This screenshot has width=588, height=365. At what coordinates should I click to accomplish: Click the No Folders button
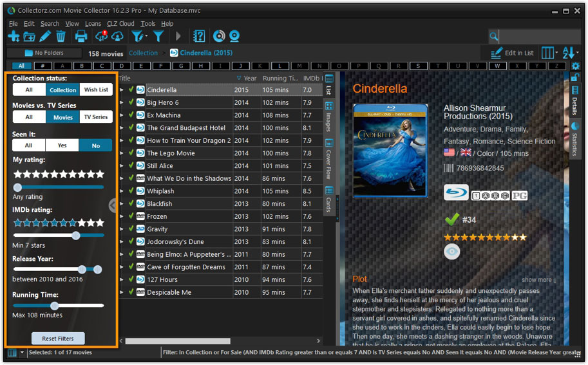44,53
